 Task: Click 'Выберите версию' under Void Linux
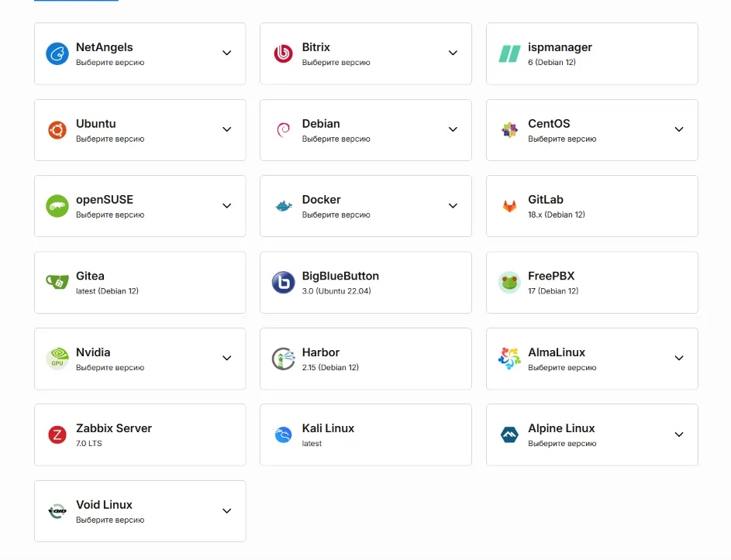click(110, 520)
